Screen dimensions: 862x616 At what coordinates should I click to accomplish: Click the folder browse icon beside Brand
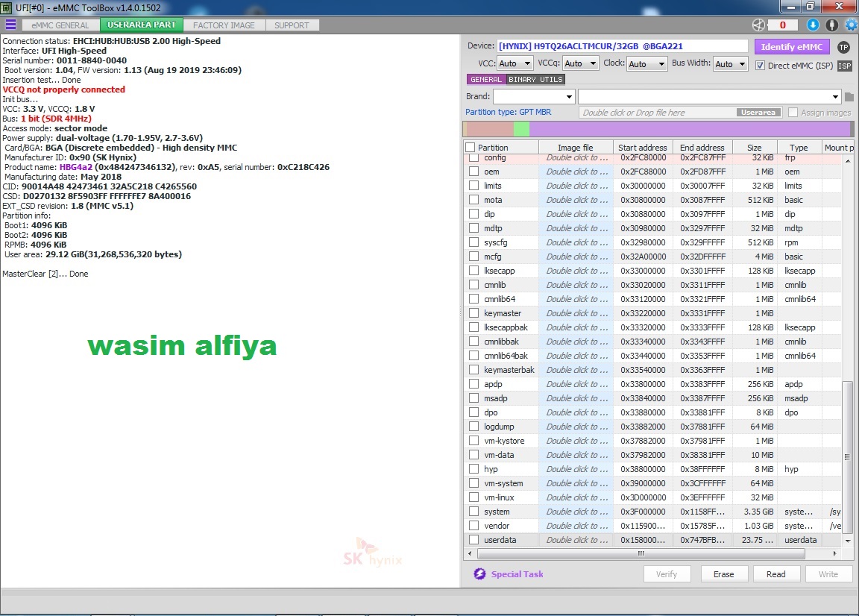tap(849, 97)
